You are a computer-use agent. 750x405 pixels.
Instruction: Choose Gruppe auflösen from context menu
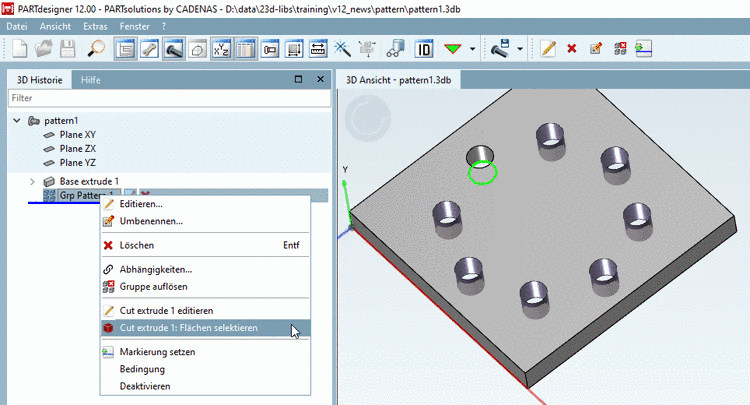click(x=205, y=287)
